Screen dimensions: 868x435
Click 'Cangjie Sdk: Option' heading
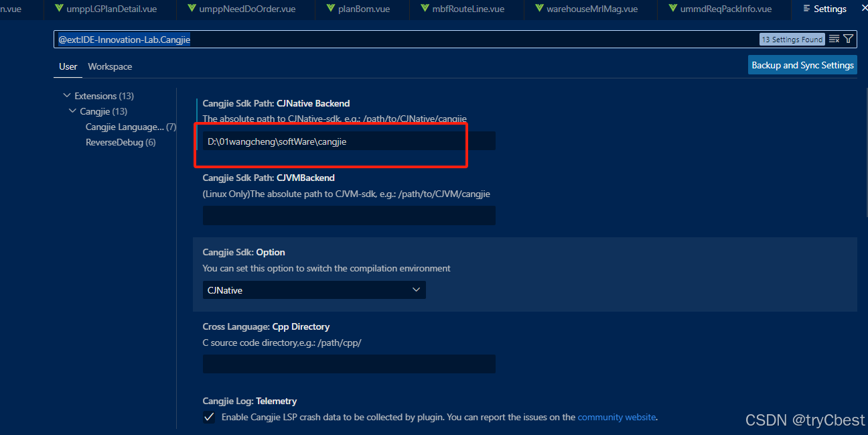[x=244, y=252]
